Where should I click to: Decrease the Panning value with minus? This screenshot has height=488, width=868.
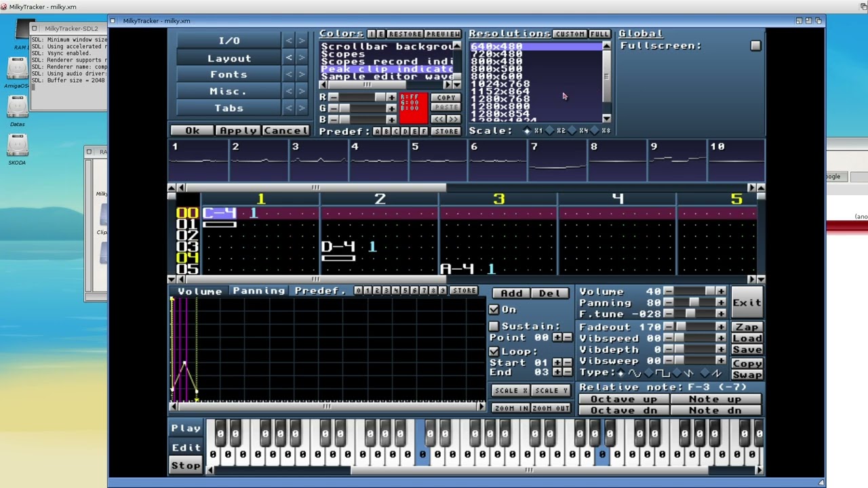click(669, 302)
